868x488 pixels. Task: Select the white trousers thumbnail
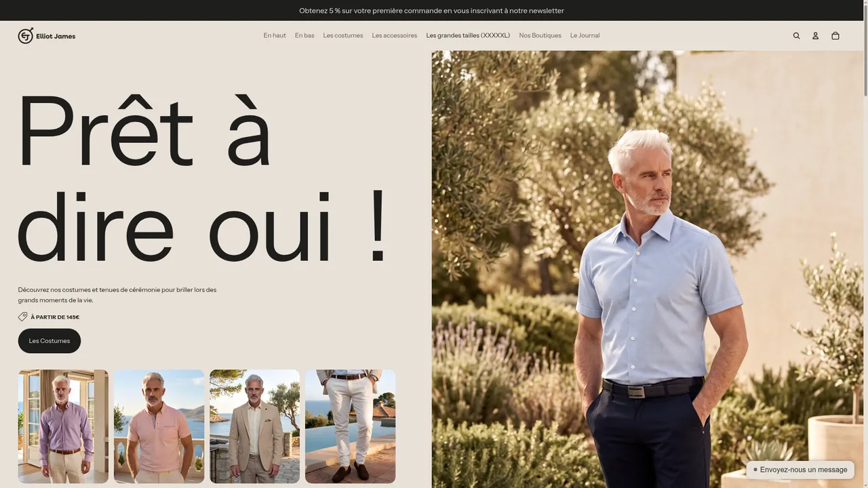point(350,426)
